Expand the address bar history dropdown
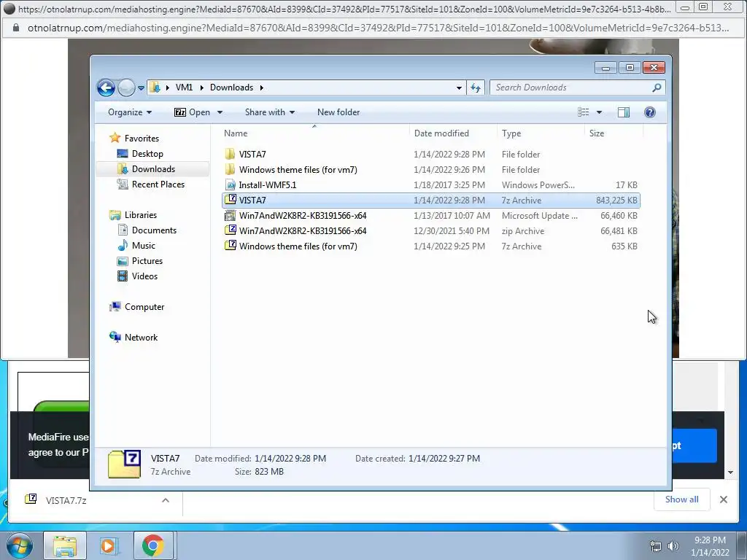 coord(459,87)
